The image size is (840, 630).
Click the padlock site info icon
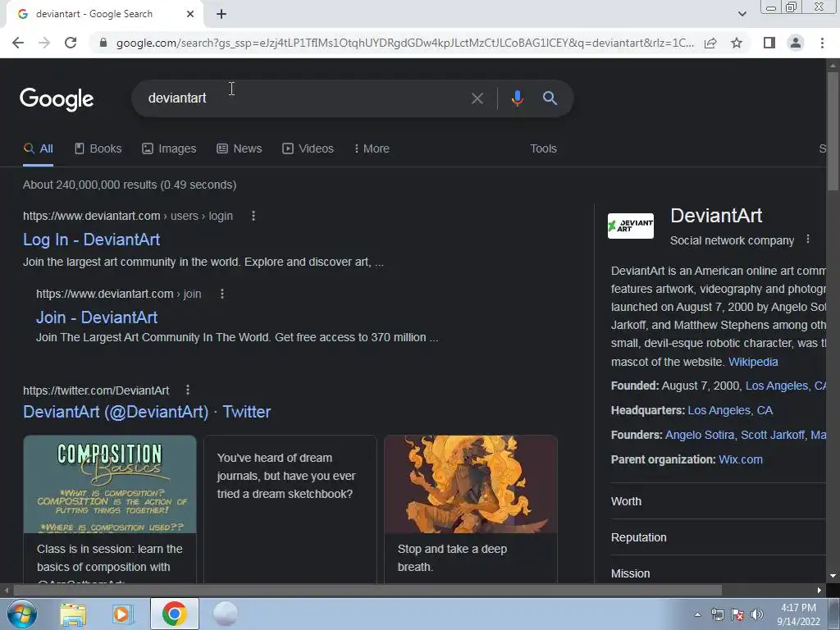click(x=103, y=43)
